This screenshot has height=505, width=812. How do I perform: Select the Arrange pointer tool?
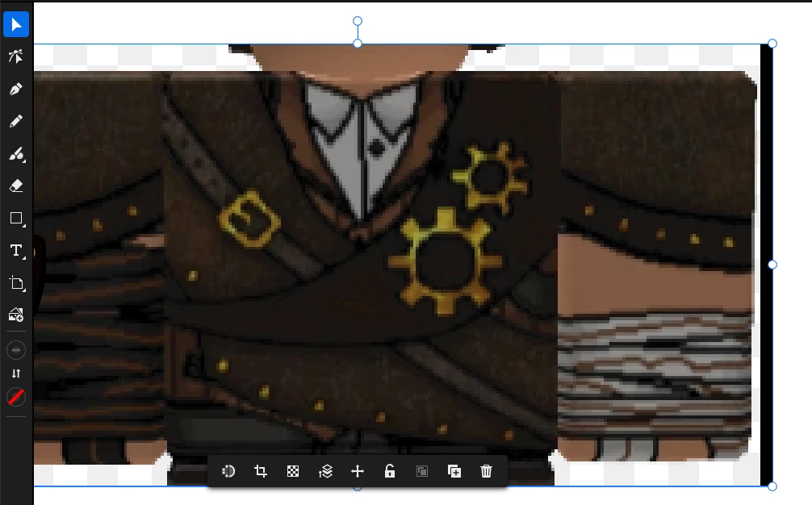coord(16,25)
